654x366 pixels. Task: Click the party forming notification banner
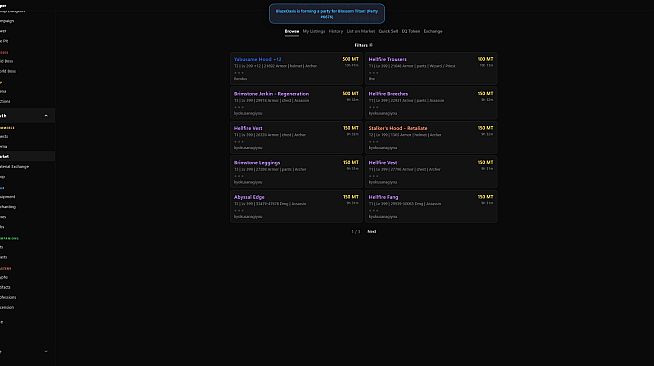[327, 14]
